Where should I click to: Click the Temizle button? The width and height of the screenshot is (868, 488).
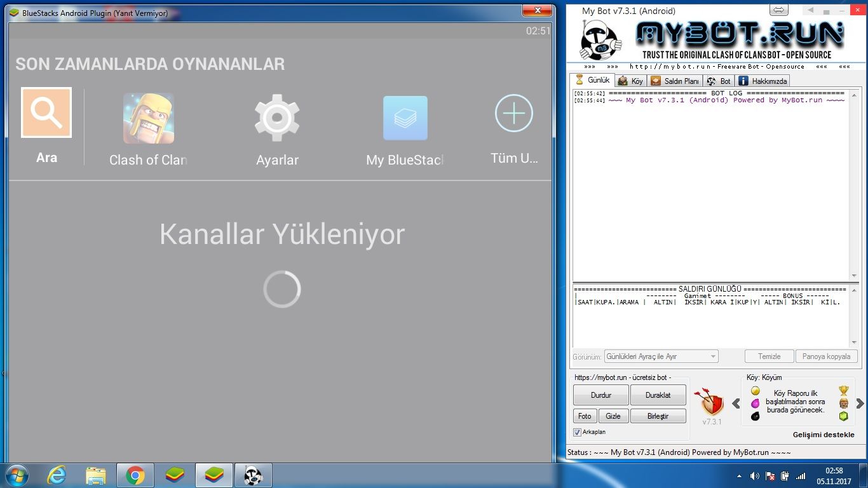769,356
